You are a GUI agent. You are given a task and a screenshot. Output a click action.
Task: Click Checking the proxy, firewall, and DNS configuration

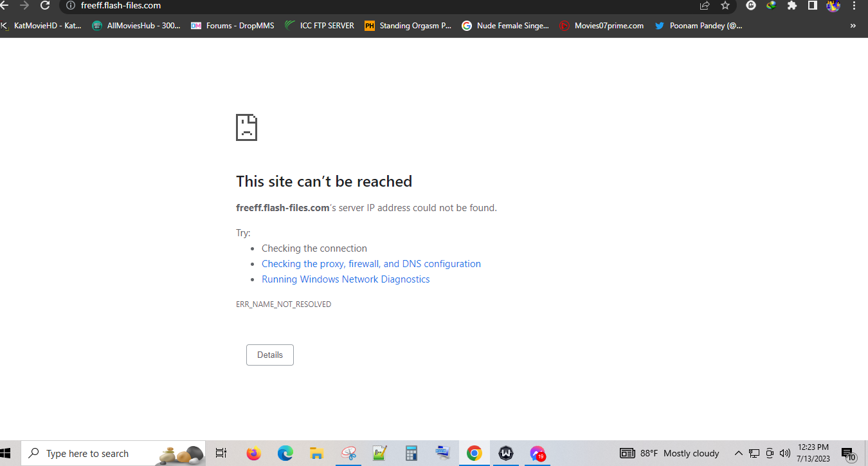[371, 264]
